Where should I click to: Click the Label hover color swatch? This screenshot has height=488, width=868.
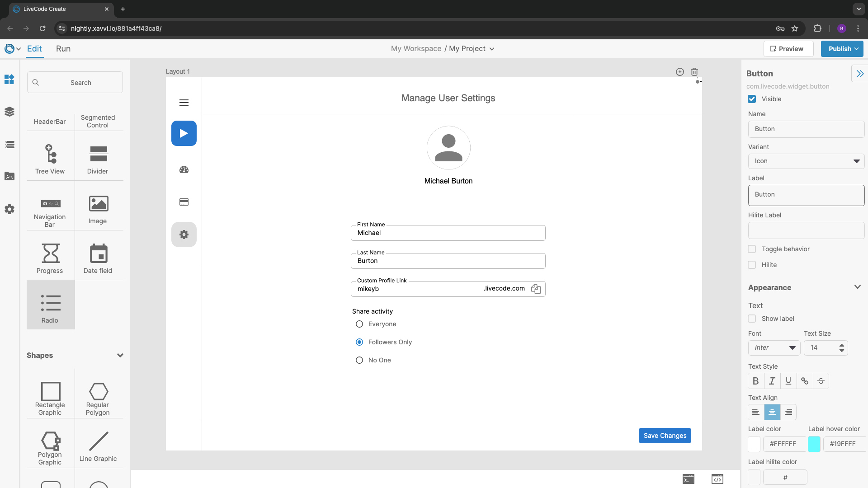(814, 444)
